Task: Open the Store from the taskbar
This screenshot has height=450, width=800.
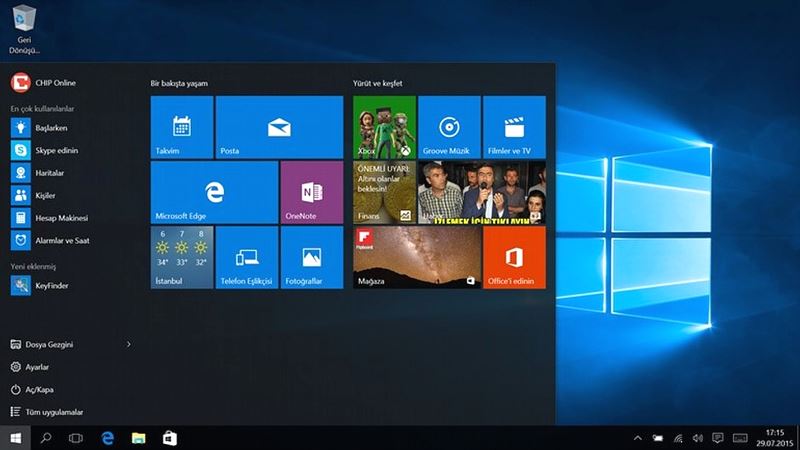Action: pos(170,438)
